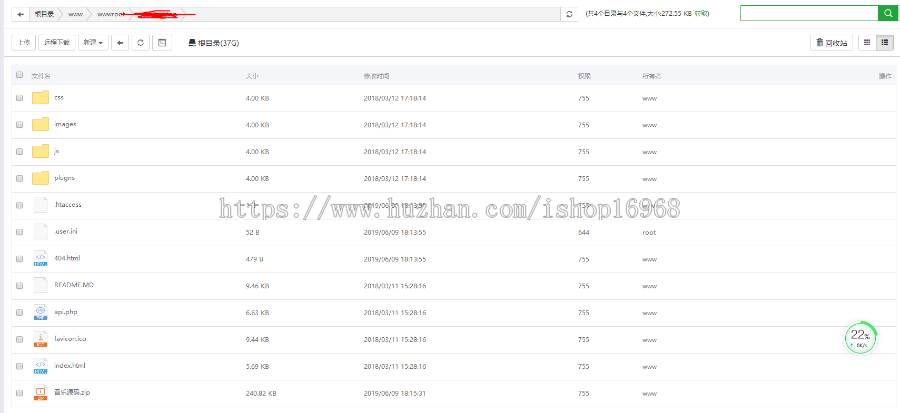This screenshot has height=413, width=900.
Task: Check the 404.html row checkbox
Action: click(x=20, y=259)
